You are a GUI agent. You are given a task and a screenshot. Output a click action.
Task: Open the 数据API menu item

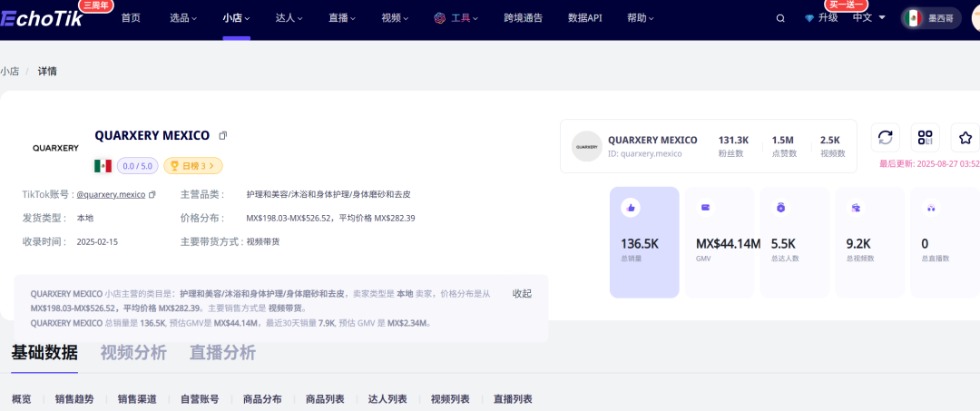pos(584,18)
